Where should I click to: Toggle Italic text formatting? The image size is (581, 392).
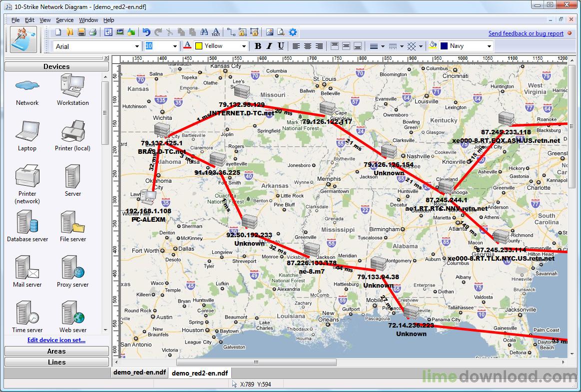pos(269,46)
